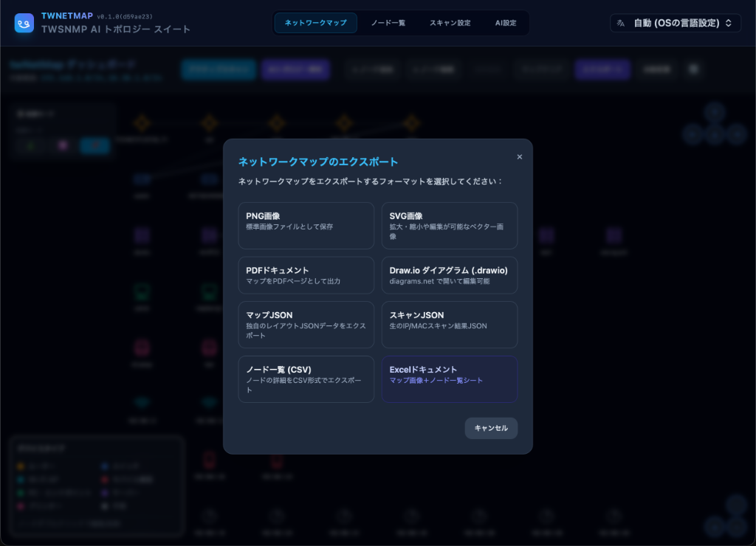Click the ネットワークマップのエクスポート title
Viewport: 756px width, 546px height.
pos(318,162)
